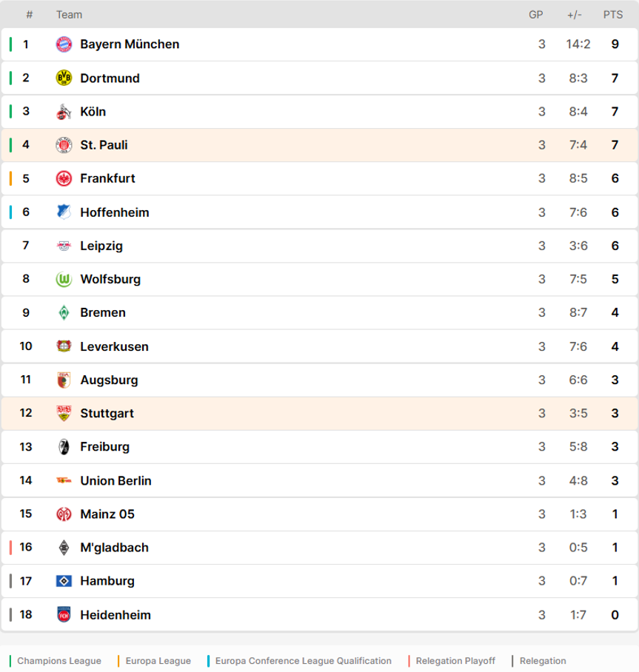Select the Leipzig row goal difference 3:6

578,246
